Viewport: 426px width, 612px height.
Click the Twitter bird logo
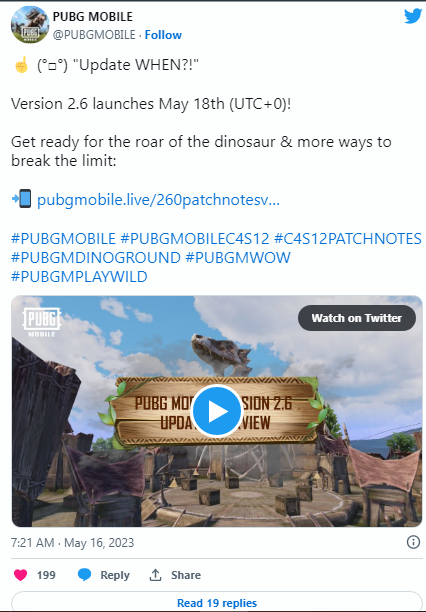[413, 16]
